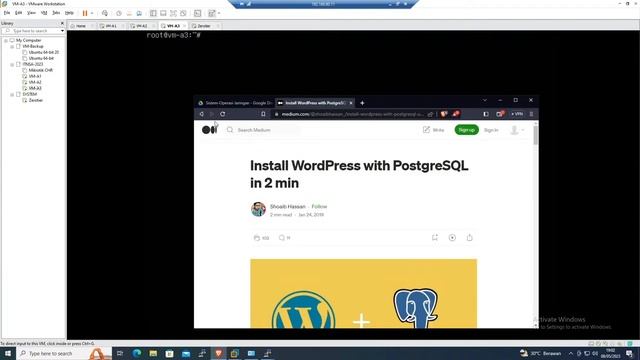Open the Help menu in VMware
The height and width of the screenshot is (360, 640).
(69, 13)
